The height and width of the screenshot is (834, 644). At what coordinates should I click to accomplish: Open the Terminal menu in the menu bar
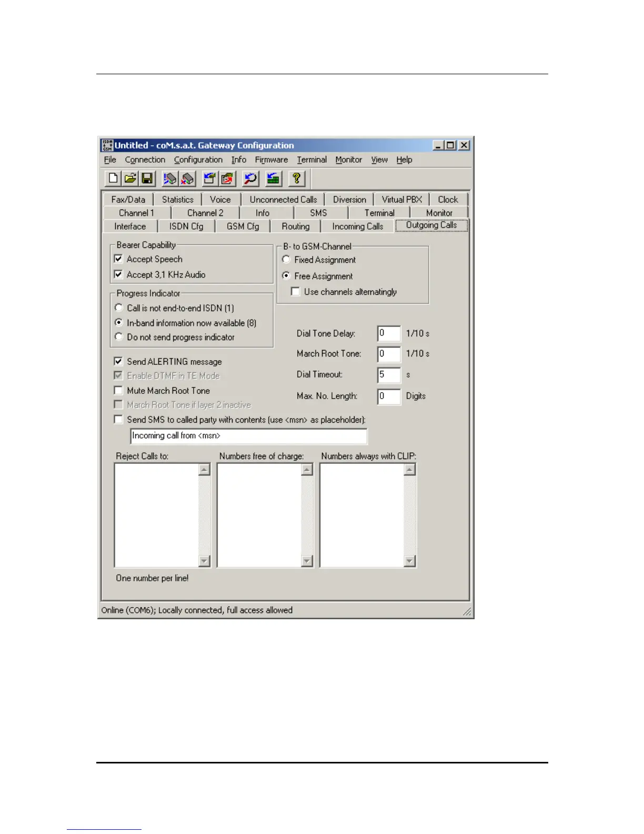[x=311, y=160]
